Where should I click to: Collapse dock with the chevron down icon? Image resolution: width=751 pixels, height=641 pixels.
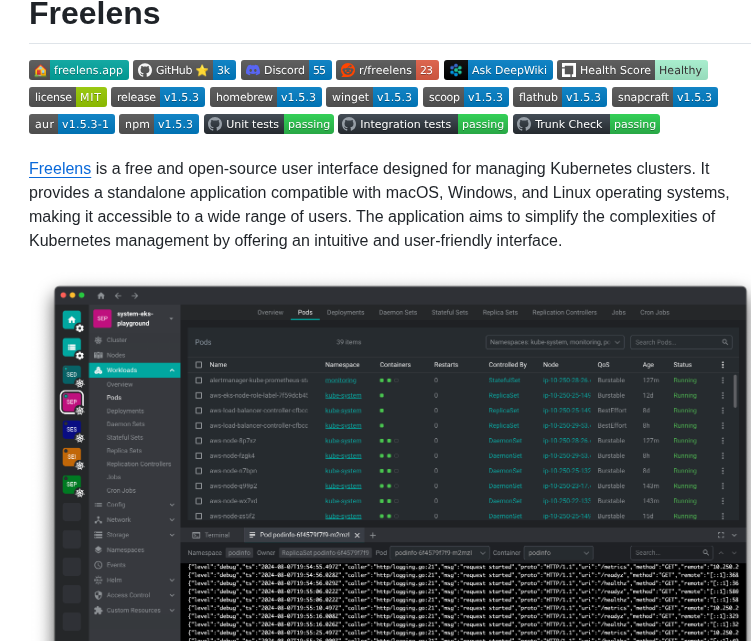click(x=734, y=535)
